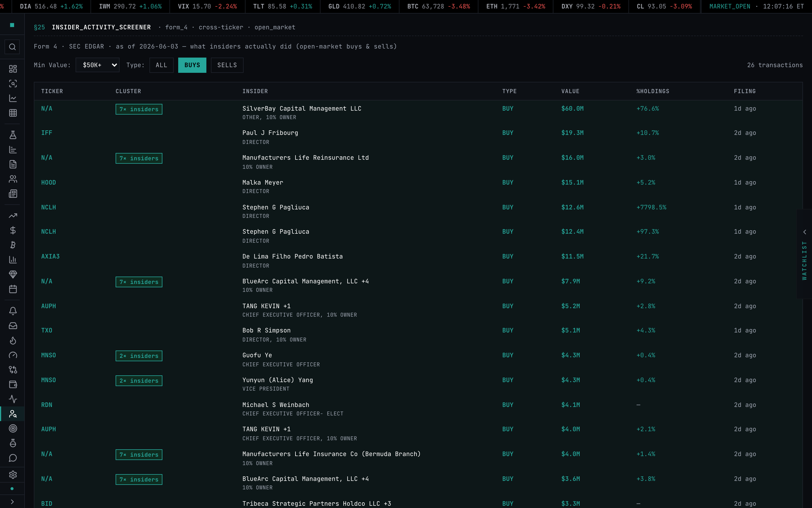Click 7× insiders badge on SilverBay row
Image resolution: width=812 pixels, height=508 pixels.
coord(139,109)
